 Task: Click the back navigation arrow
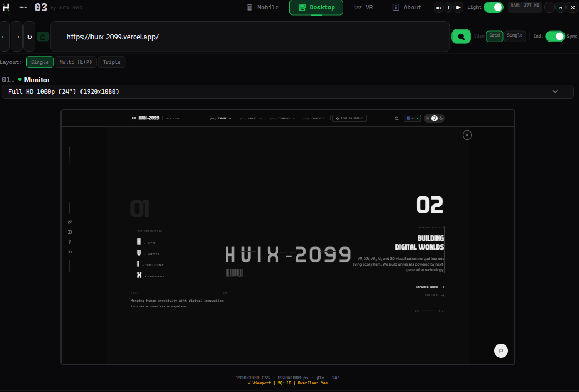(x=4, y=37)
